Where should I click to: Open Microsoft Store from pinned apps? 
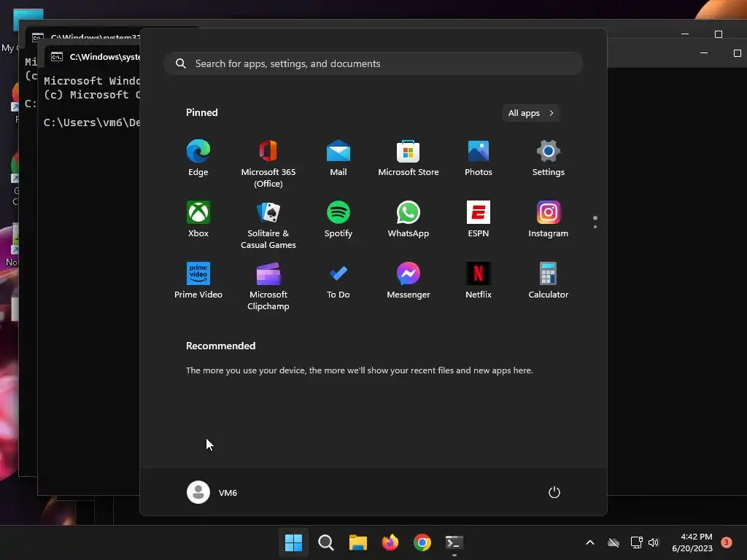(409, 158)
